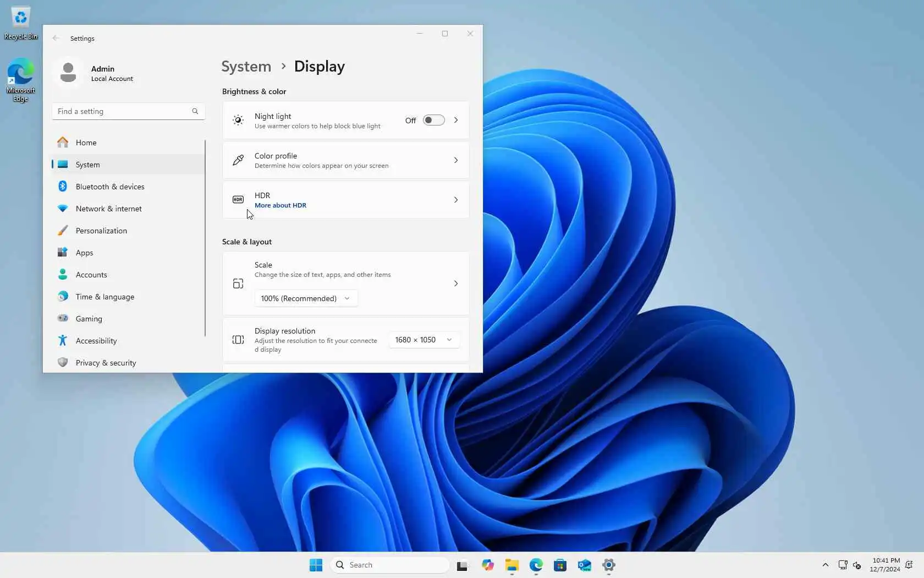Open the 100% (Recommended) scale dropdown

click(306, 298)
